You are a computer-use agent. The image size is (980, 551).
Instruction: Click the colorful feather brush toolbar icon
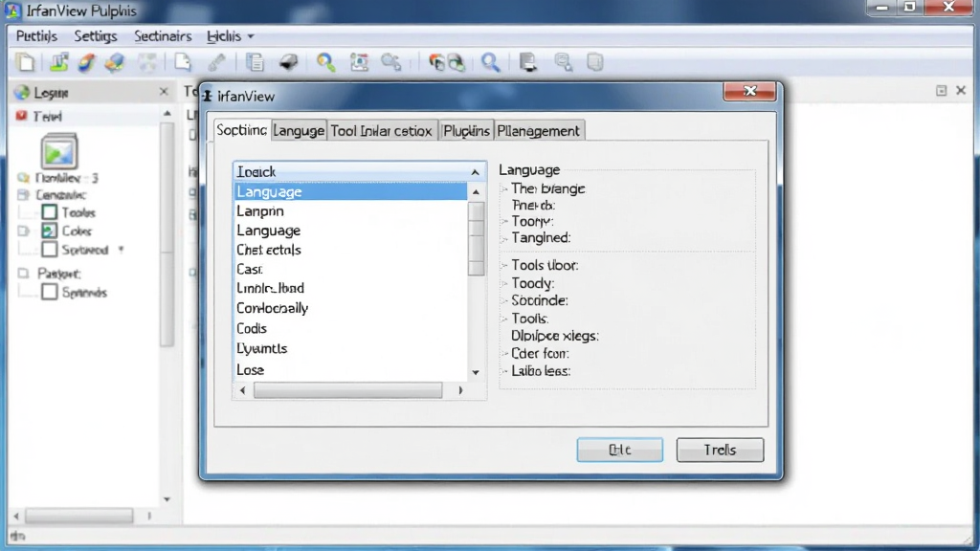[x=86, y=62]
